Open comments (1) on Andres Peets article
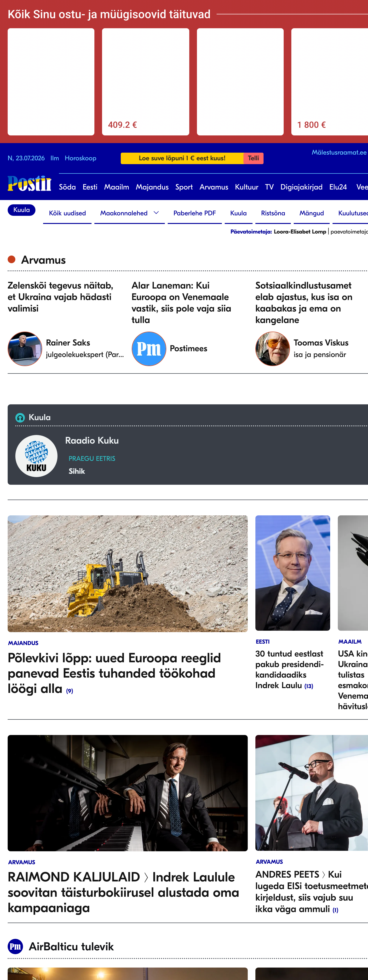The image size is (368, 980). coord(335,910)
